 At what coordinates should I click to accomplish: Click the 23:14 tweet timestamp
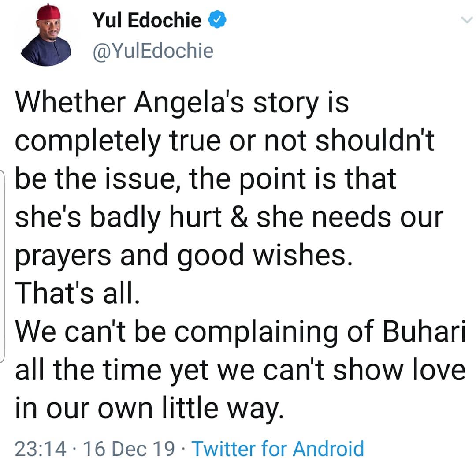[x=41, y=449]
